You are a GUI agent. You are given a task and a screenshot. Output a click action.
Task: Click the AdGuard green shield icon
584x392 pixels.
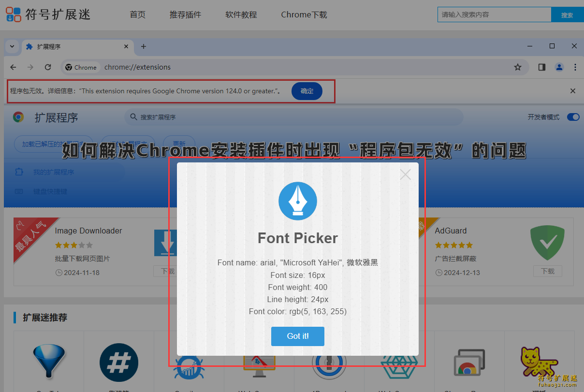(x=548, y=243)
